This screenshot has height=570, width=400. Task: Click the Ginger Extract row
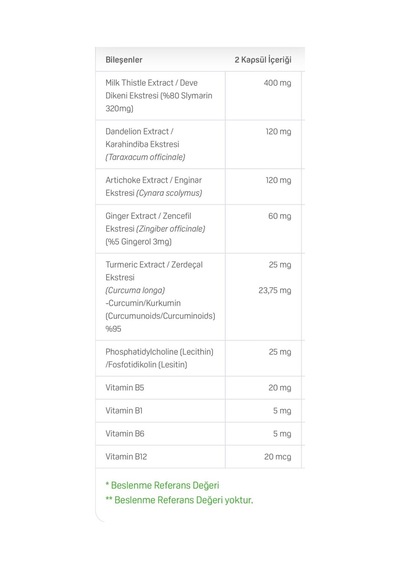point(200,229)
